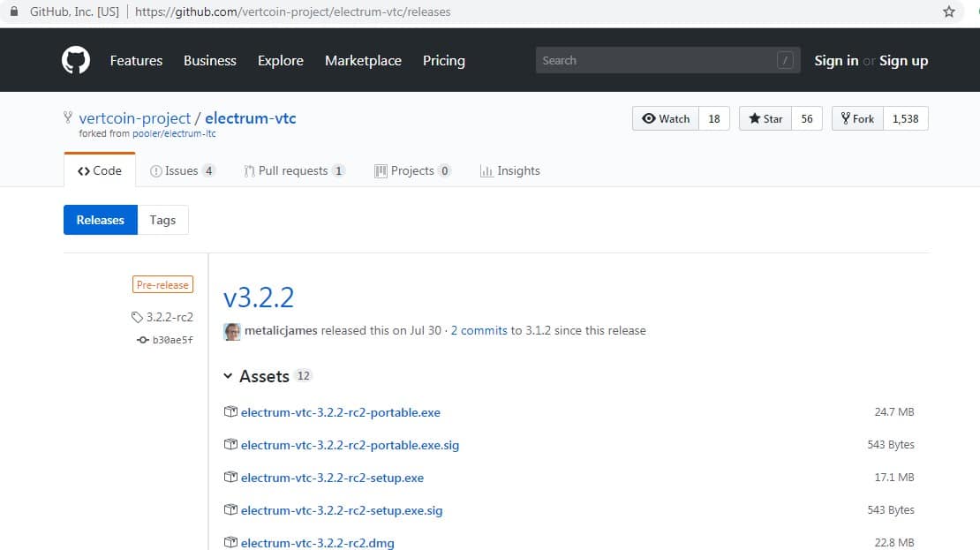Open the electrum-vtc repository link
The height and width of the screenshot is (550, 980).
(251, 118)
